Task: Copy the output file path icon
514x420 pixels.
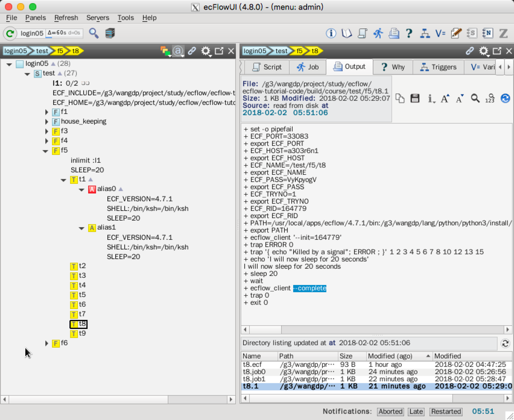Action: (x=400, y=98)
